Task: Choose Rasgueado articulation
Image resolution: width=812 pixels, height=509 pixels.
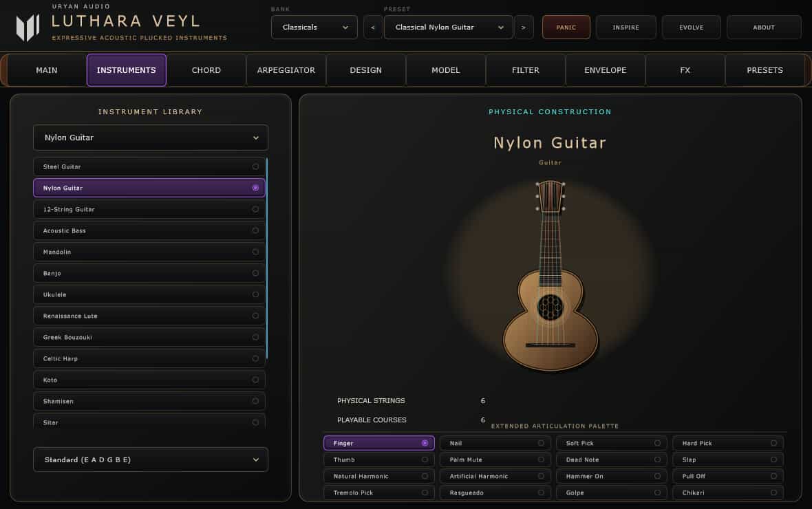Action: click(495, 493)
